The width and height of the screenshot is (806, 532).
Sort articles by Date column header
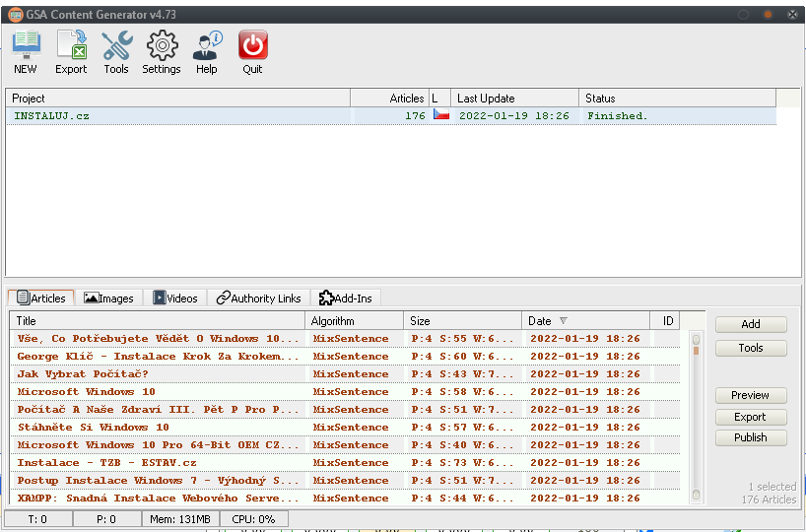click(585, 321)
